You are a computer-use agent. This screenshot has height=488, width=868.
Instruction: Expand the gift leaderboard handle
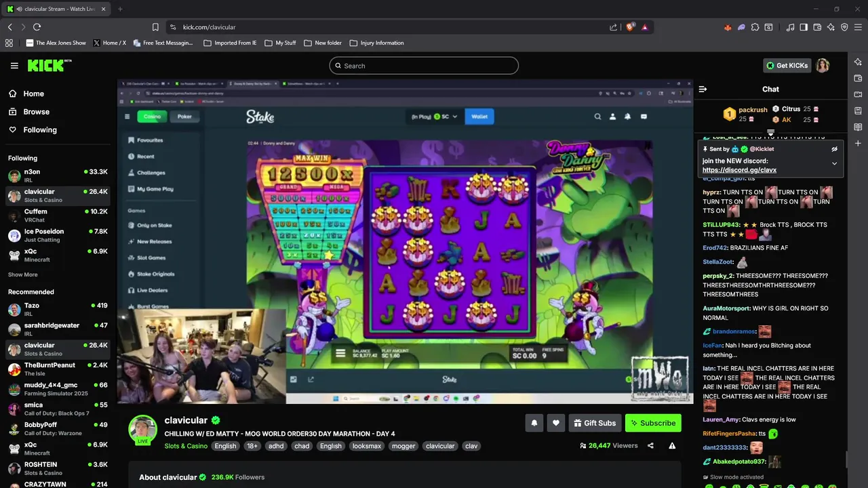(x=770, y=132)
